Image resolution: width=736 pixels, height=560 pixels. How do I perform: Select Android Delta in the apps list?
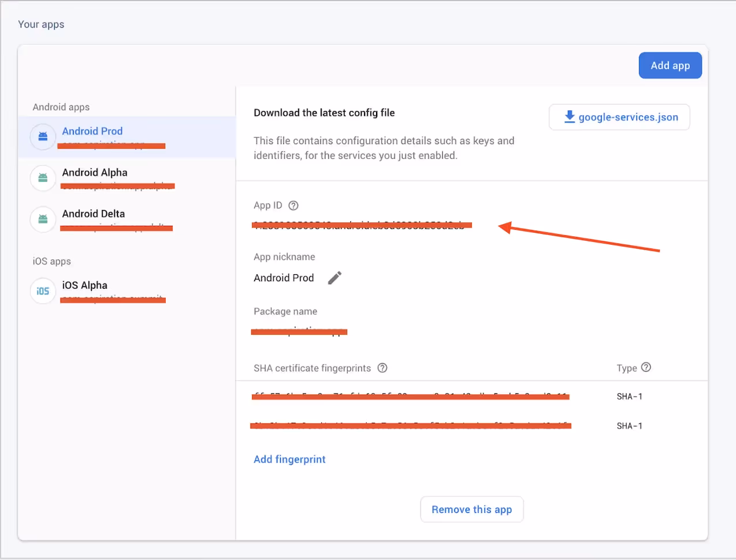click(x=93, y=214)
